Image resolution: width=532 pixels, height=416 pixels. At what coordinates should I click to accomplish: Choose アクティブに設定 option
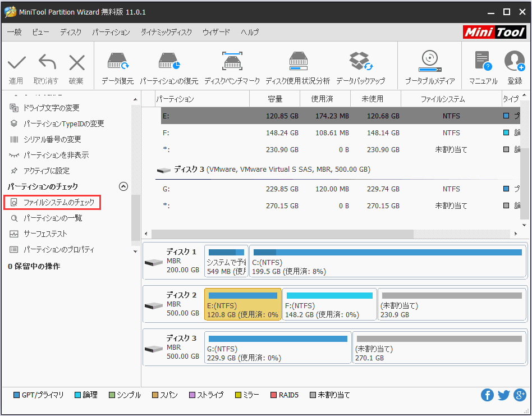[x=39, y=171]
